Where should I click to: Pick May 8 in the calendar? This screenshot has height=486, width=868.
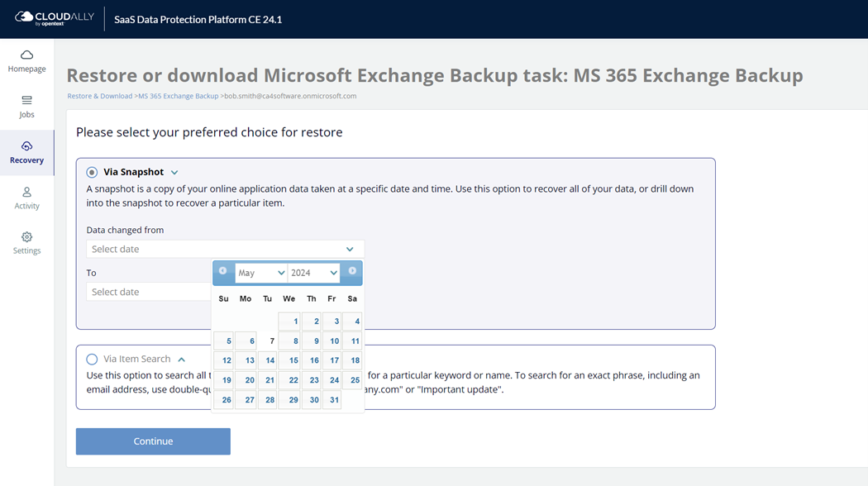coord(289,341)
